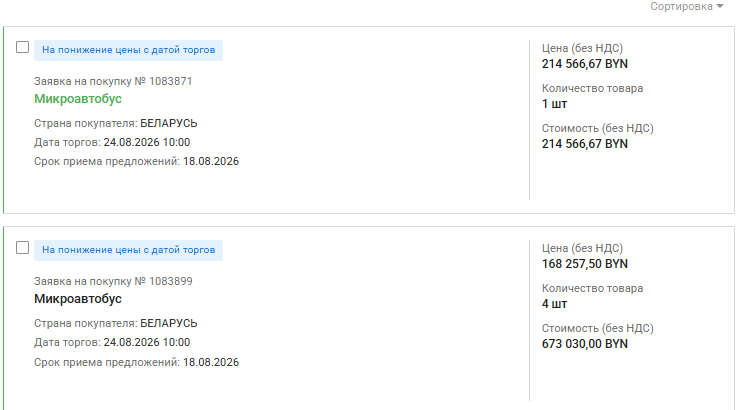Click quantity '4 шт' value
Viewport: 746px width, 410px height.
point(554,304)
